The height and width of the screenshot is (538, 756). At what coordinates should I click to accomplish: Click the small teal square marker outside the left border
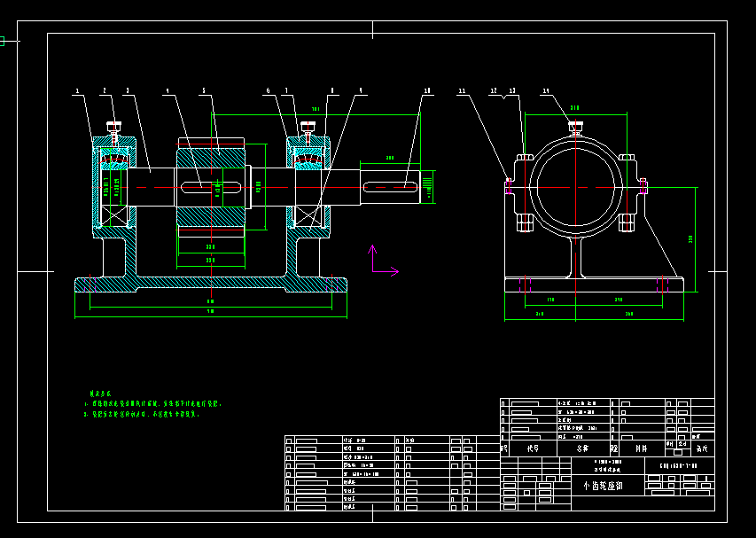pyautogui.click(x=2, y=42)
